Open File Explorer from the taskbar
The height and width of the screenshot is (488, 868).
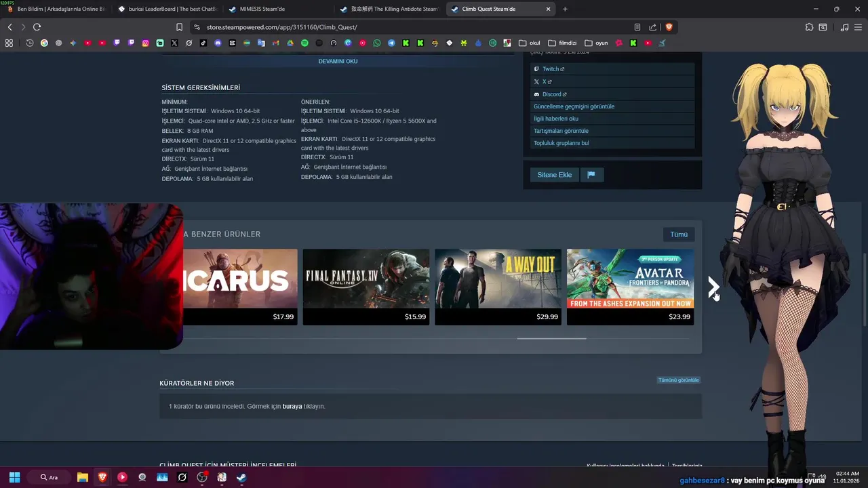(x=82, y=477)
